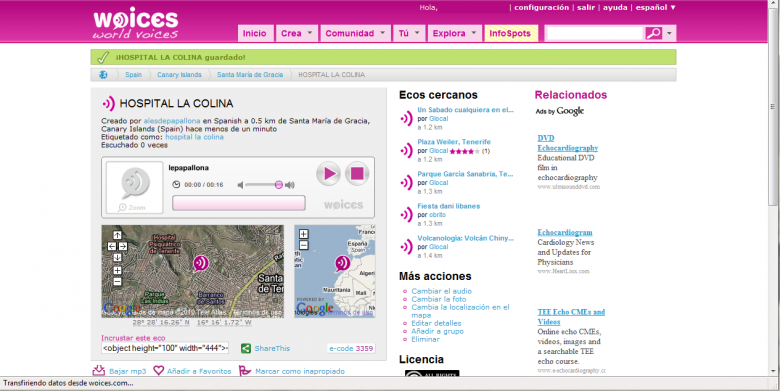Expand the search options arrow
The image size is (780, 391).
click(669, 33)
